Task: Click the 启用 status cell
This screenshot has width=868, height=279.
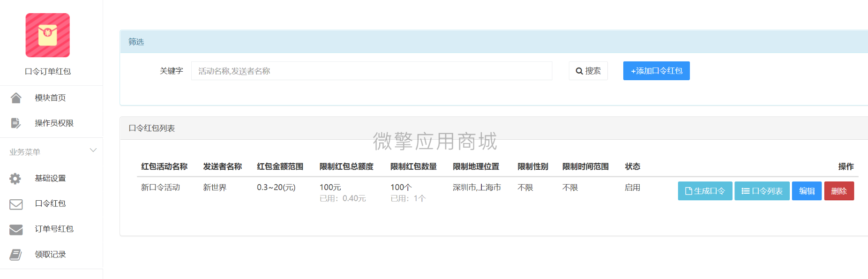Action: tap(632, 187)
